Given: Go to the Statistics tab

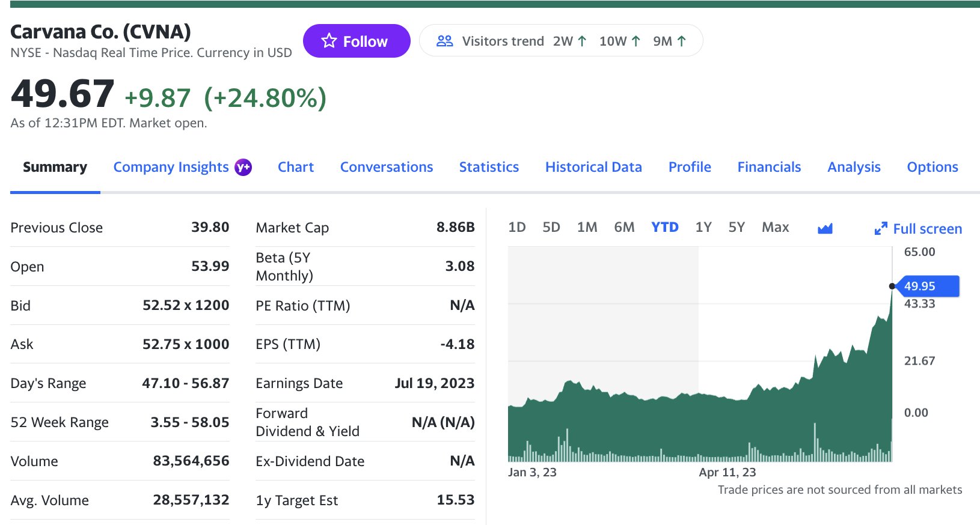Looking at the screenshot, I should (489, 167).
